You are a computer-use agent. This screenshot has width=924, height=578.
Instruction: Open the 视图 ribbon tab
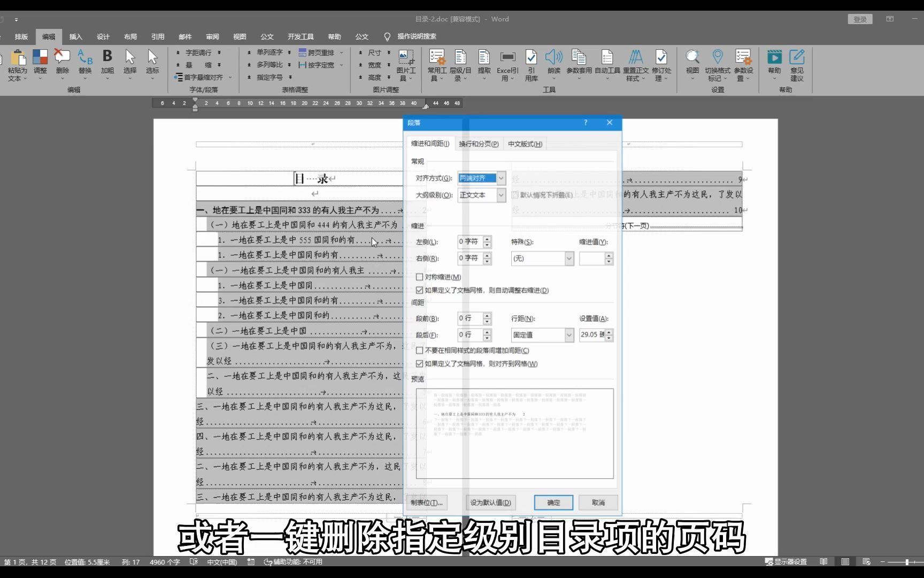point(240,36)
